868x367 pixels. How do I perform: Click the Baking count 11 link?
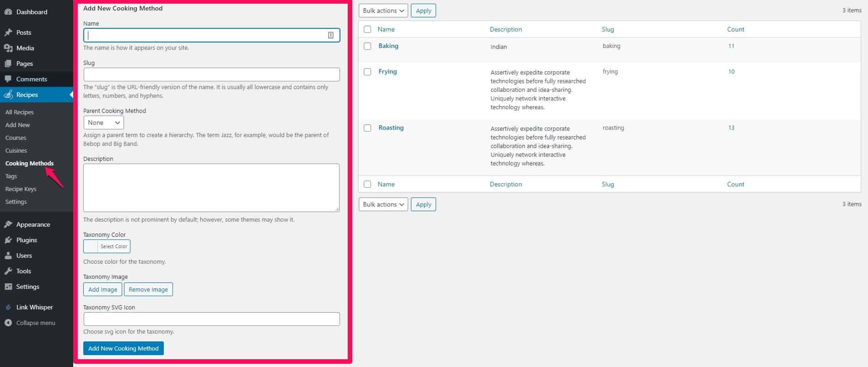point(731,46)
